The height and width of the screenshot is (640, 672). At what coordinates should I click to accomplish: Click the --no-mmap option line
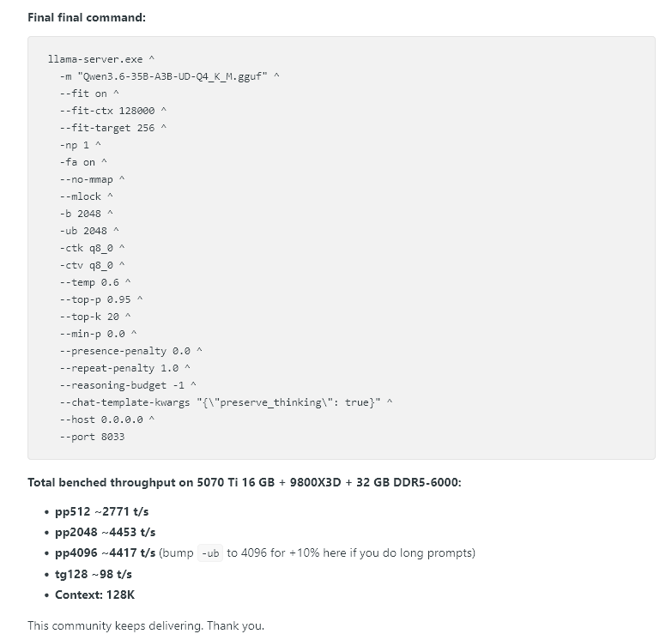click(92, 179)
